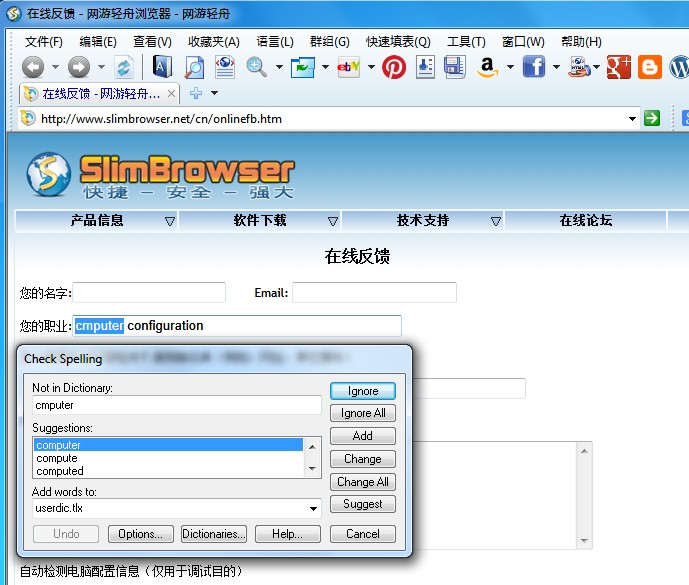Close the 在线反馈 tab with its X

171,94
